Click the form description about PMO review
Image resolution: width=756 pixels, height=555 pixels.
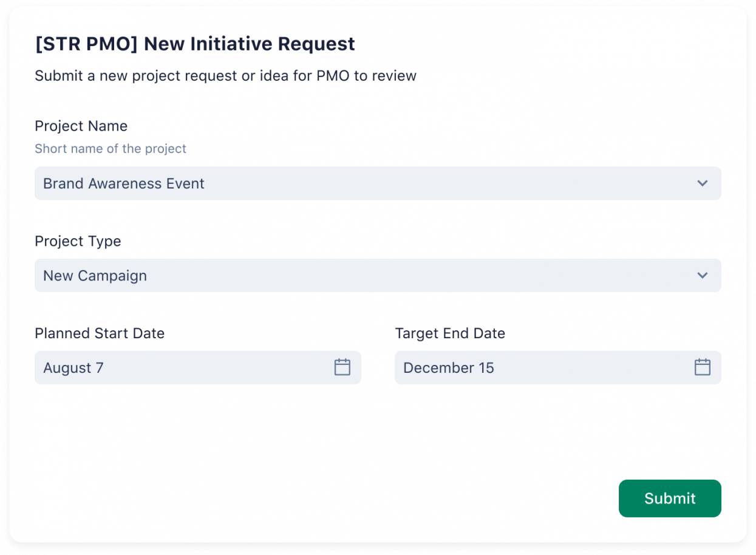pos(225,76)
